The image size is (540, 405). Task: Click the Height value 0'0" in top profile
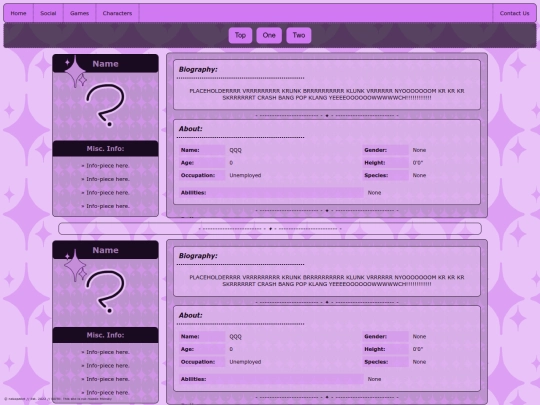point(418,163)
